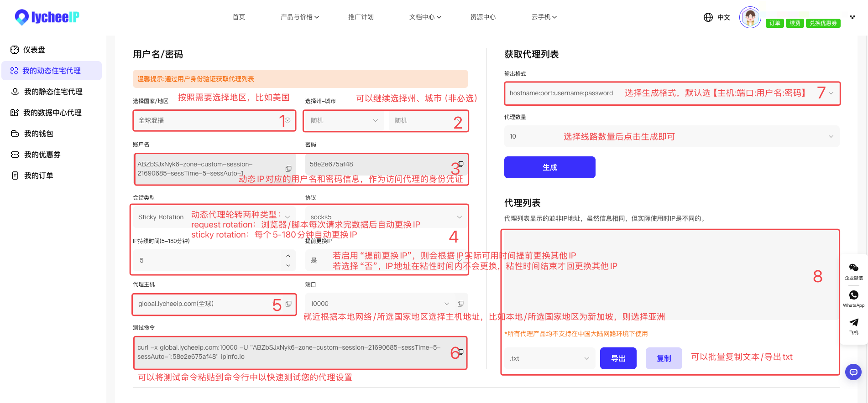Open the Sticky Rotation session type dropdown
868x403 pixels.
(x=214, y=217)
